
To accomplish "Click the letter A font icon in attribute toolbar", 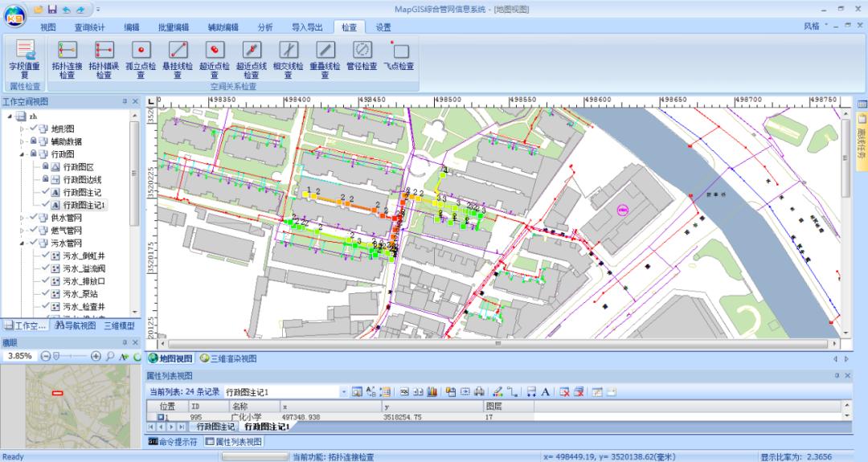I will point(545,392).
